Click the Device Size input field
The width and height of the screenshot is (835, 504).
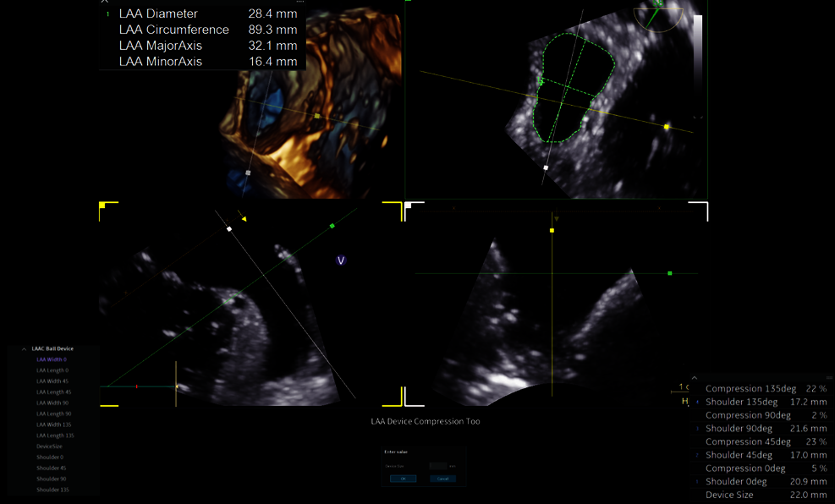click(x=437, y=466)
